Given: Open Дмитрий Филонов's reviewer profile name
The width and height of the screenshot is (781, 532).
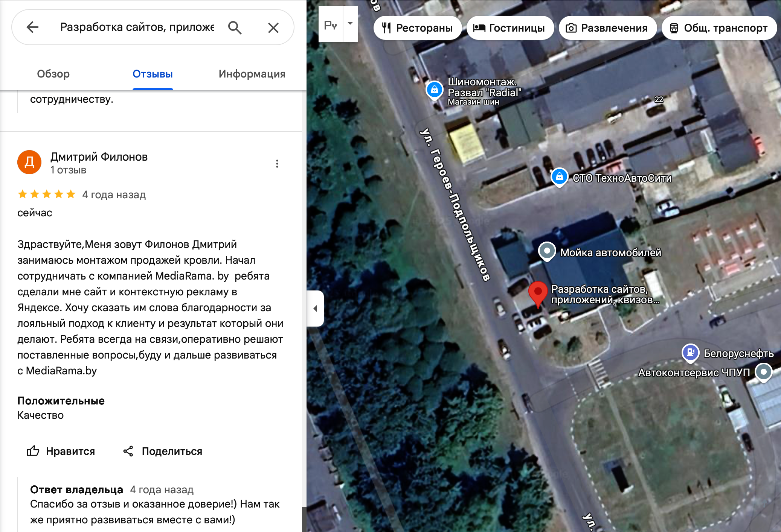Looking at the screenshot, I should (x=99, y=157).
